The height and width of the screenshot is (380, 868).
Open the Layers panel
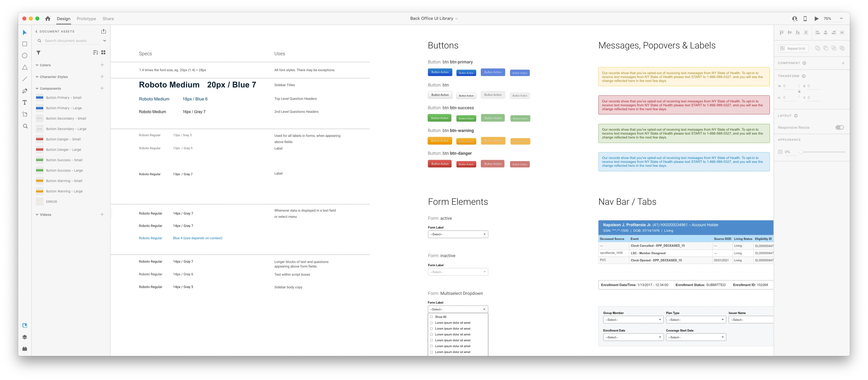25,336
